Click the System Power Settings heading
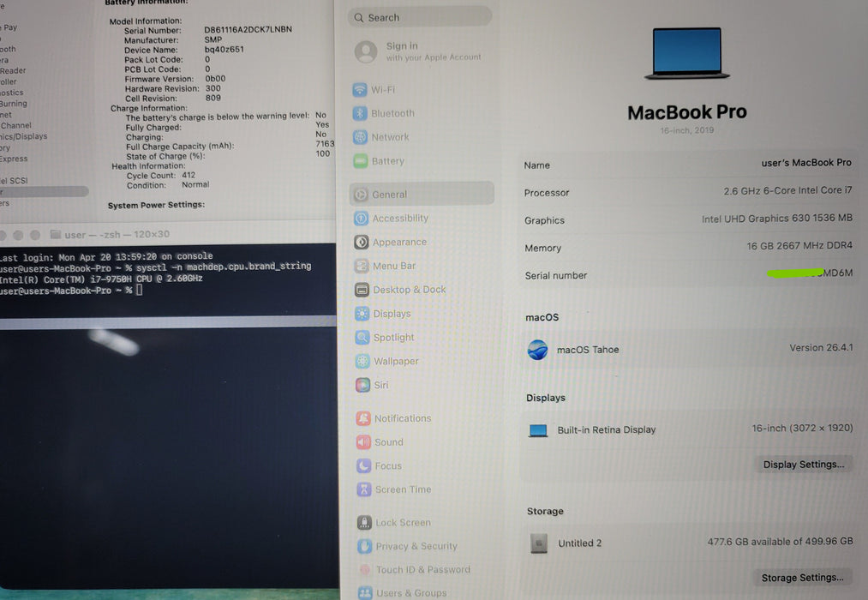Viewport: 868px width, 600px height. (x=156, y=206)
